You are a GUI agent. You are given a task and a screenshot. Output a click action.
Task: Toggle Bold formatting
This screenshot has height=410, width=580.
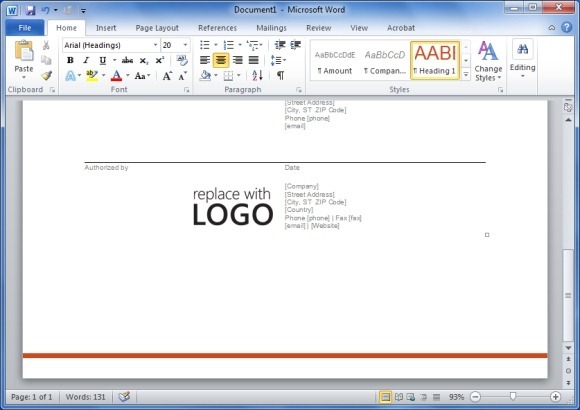tap(70, 60)
